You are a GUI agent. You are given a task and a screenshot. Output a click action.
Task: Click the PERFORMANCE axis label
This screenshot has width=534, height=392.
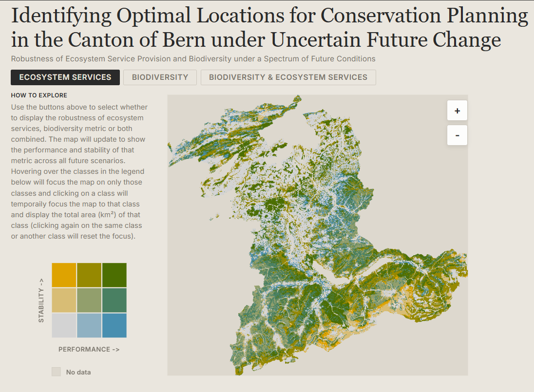[89, 350]
